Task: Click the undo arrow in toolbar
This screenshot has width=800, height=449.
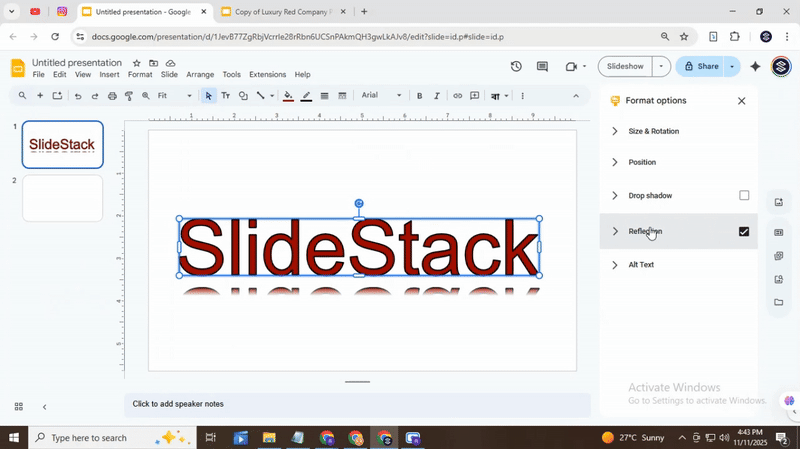Action: (x=78, y=96)
